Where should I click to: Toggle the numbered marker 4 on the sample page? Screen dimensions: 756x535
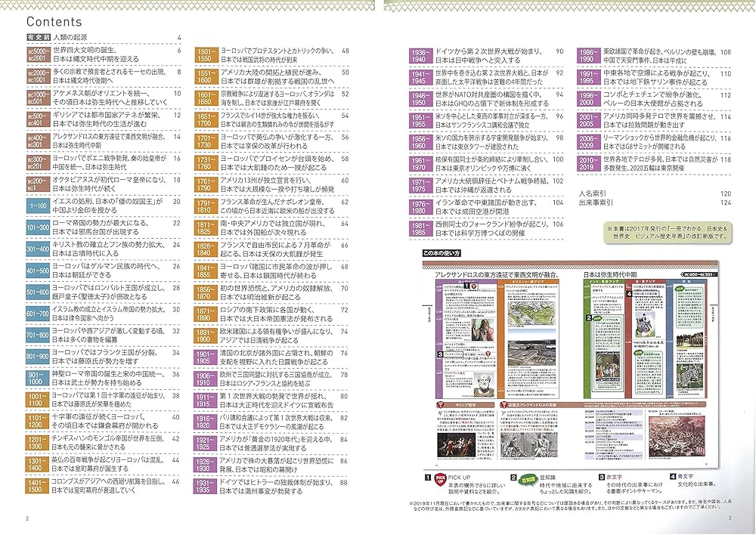628,293
